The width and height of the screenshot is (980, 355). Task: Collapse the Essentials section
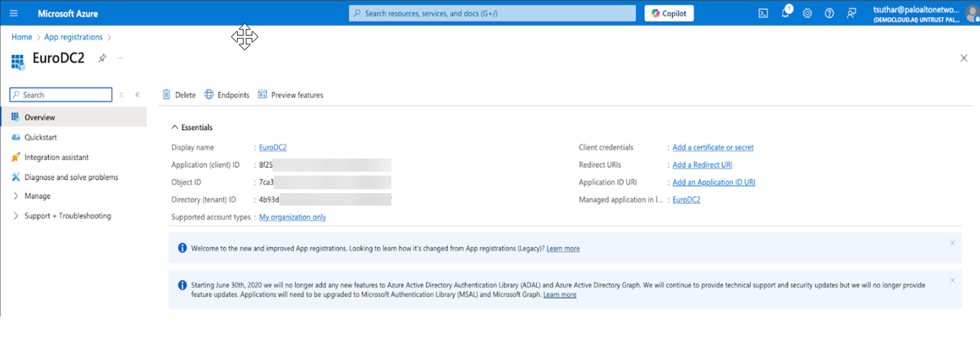(x=174, y=127)
